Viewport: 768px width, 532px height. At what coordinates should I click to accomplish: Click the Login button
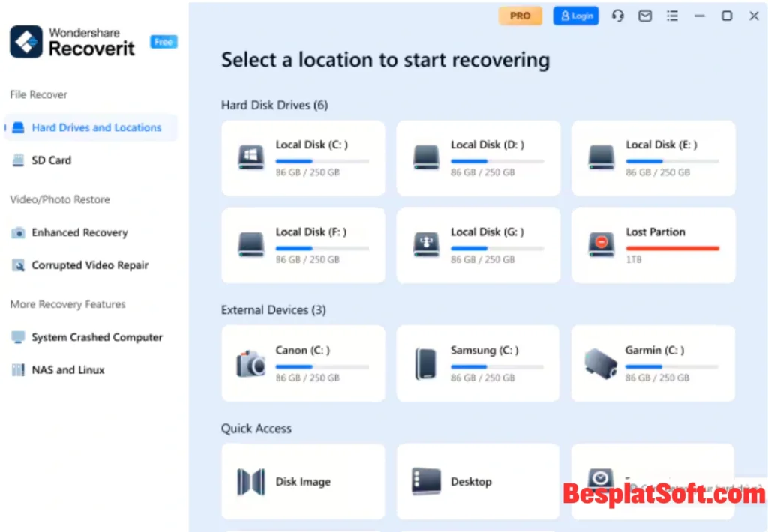click(x=575, y=16)
